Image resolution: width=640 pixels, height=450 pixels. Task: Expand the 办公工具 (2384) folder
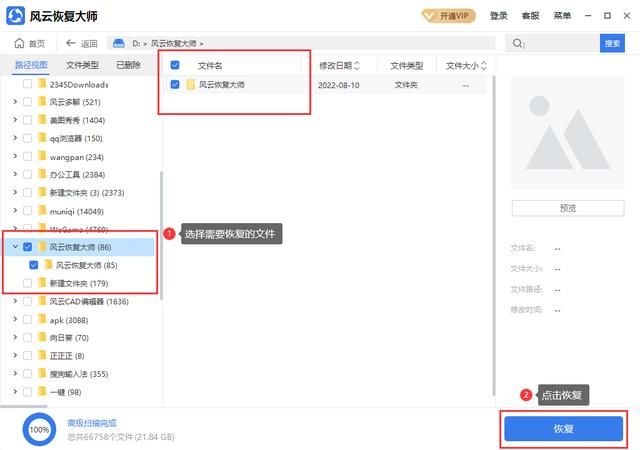coord(15,174)
